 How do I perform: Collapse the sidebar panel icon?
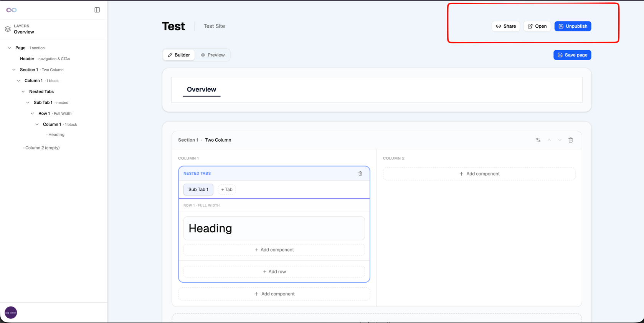pos(97,10)
